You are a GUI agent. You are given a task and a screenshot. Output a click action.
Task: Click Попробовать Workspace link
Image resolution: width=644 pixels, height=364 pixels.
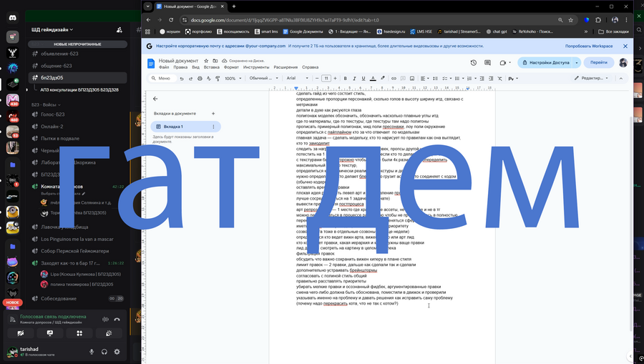pos(589,46)
